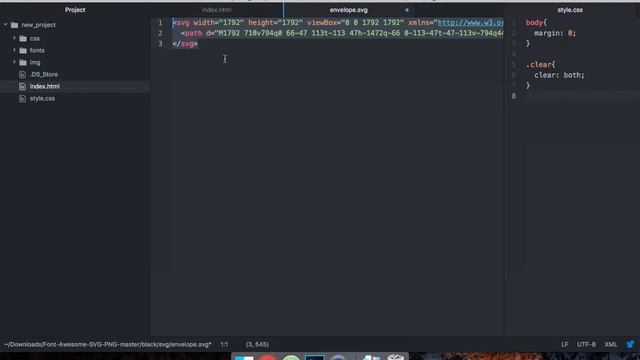Click the fonts folder icon
The width and height of the screenshot is (640, 360).
pos(23,51)
